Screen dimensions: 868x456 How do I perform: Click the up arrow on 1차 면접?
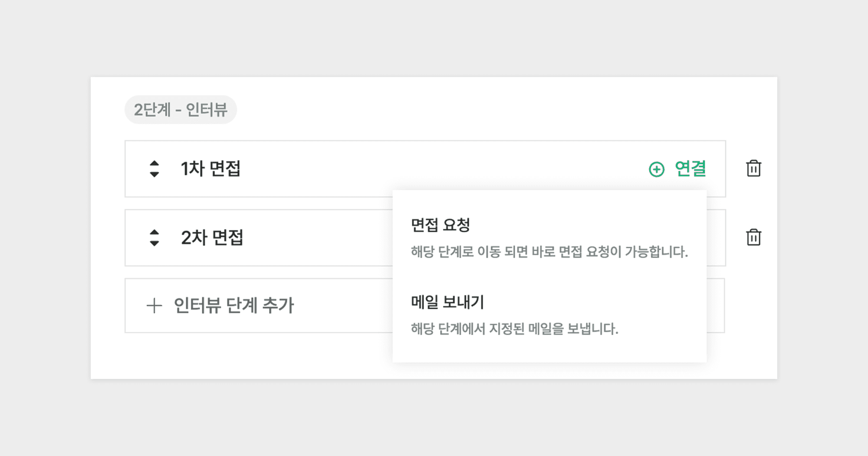pyautogui.click(x=154, y=164)
